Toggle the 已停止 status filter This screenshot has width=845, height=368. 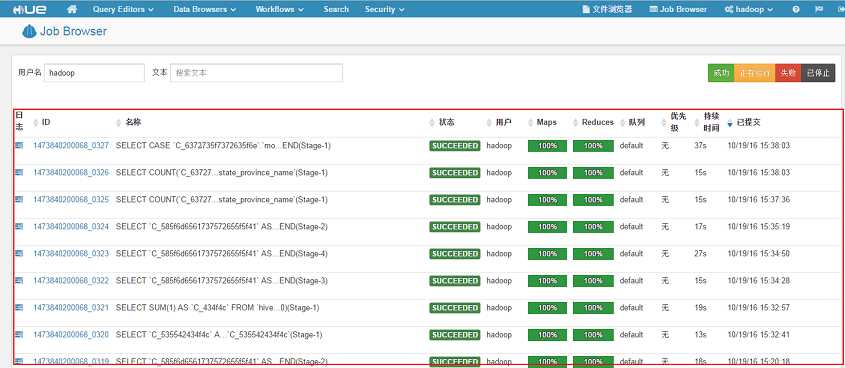818,73
